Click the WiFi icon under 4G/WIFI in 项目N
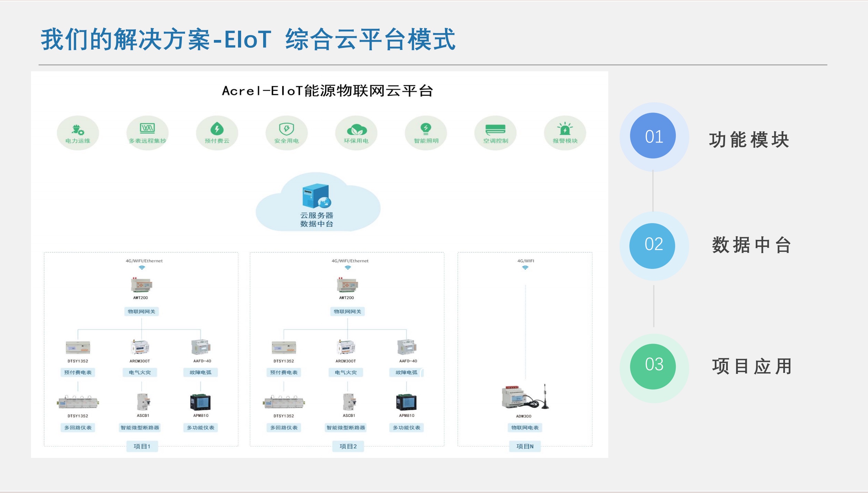This screenshot has height=493, width=868. (525, 268)
